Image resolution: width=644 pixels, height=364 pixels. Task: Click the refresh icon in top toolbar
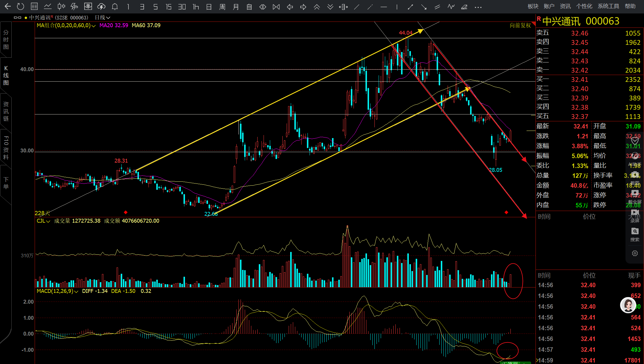click(21, 7)
